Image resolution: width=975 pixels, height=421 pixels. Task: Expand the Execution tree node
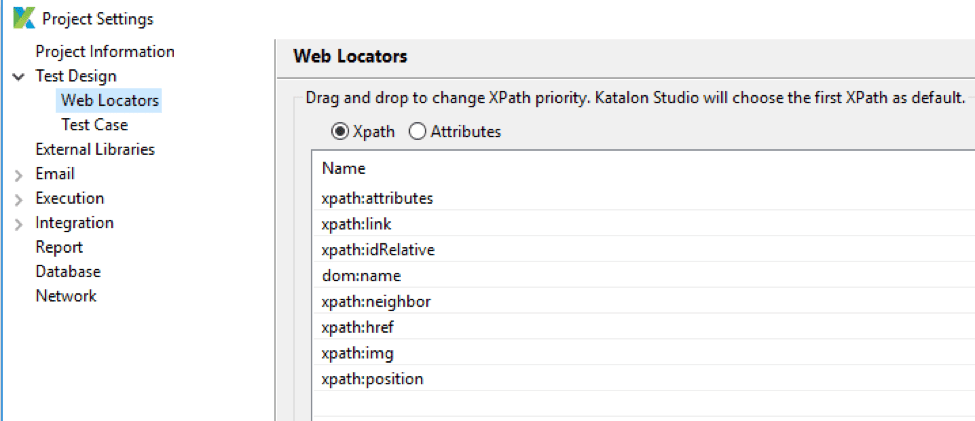pos(21,200)
